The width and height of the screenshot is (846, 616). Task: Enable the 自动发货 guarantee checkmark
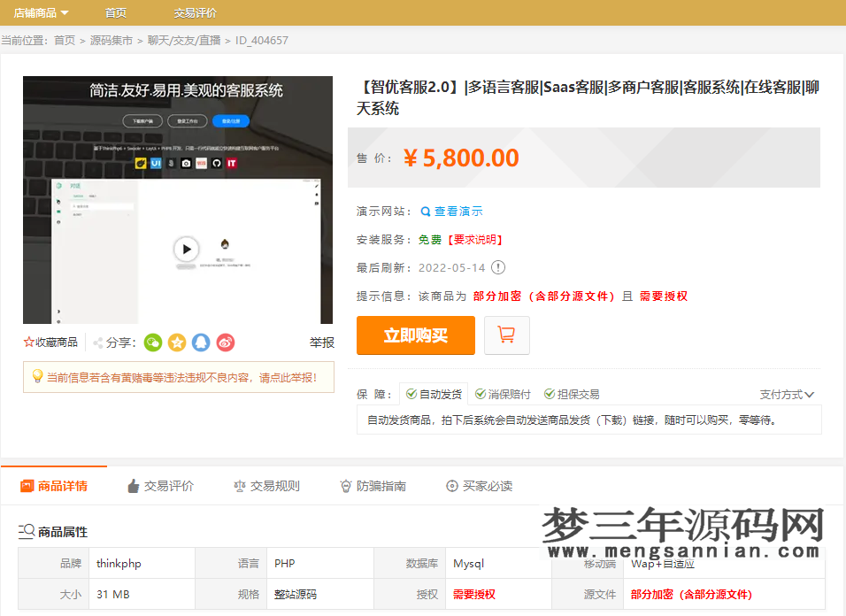coord(410,393)
